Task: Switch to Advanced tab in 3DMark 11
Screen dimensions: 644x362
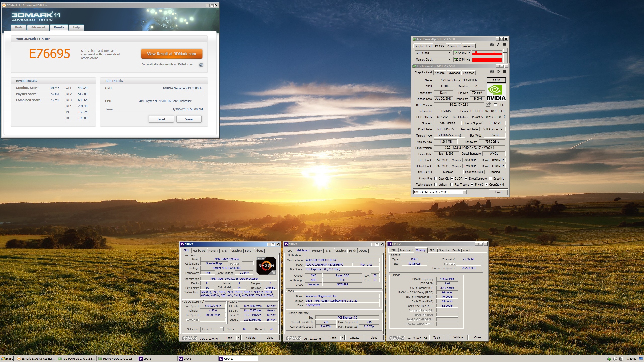Action: pos(38,27)
